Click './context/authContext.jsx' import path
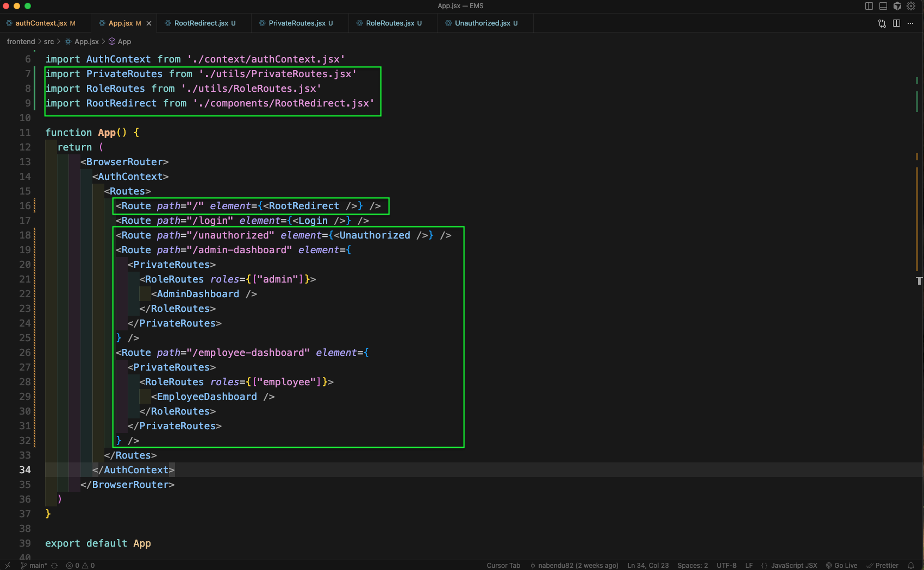The image size is (924, 570). pyautogui.click(x=266, y=59)
